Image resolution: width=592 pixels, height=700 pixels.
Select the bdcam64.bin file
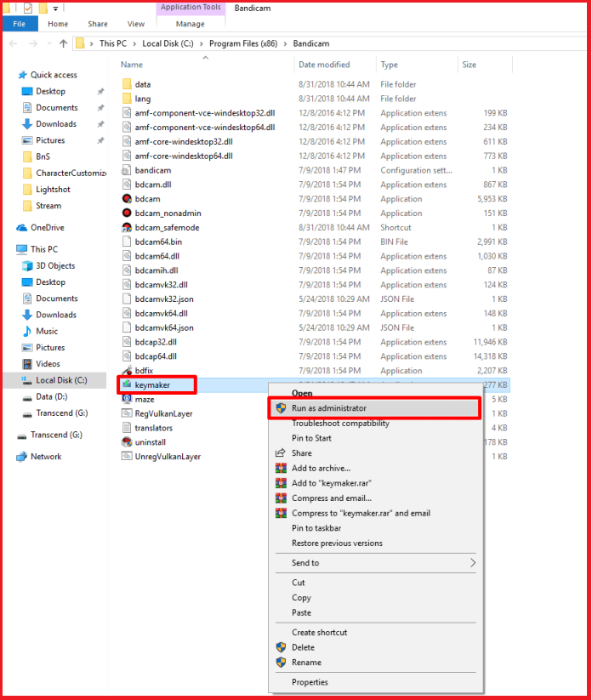158,242
